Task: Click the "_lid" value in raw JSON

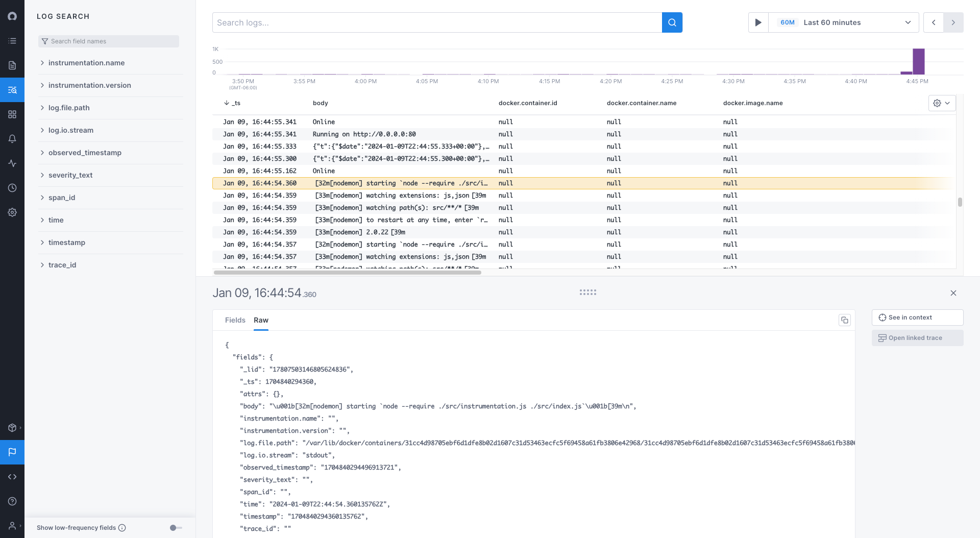Action: (311, 370)
